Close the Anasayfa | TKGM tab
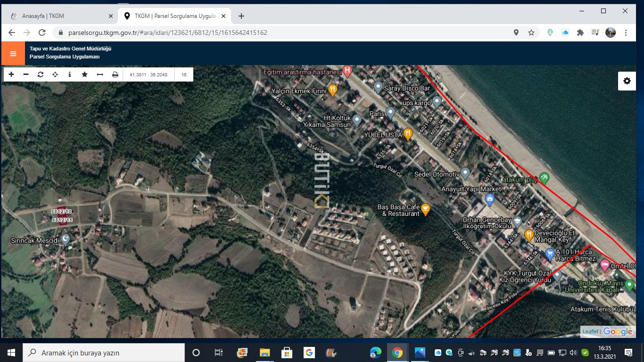The width and height of the screenshot is (644, 362). (x=111, y=16)
